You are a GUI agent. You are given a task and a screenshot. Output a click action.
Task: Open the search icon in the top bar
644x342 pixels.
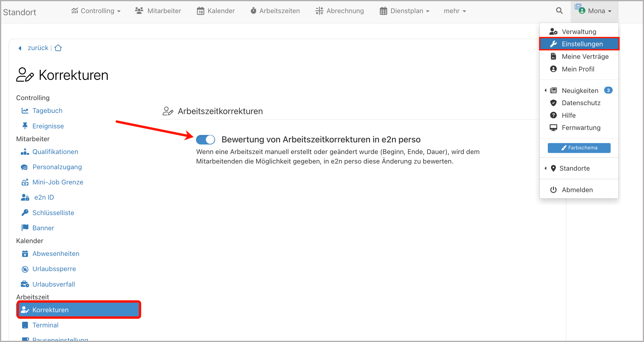pyautogui.click(x=559, y=11)
